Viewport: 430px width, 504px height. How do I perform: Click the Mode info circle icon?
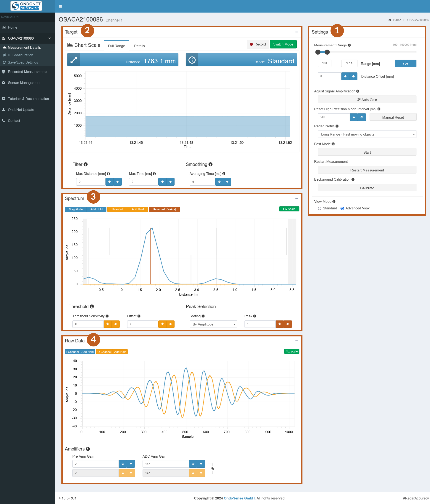(x=192, y=60)
